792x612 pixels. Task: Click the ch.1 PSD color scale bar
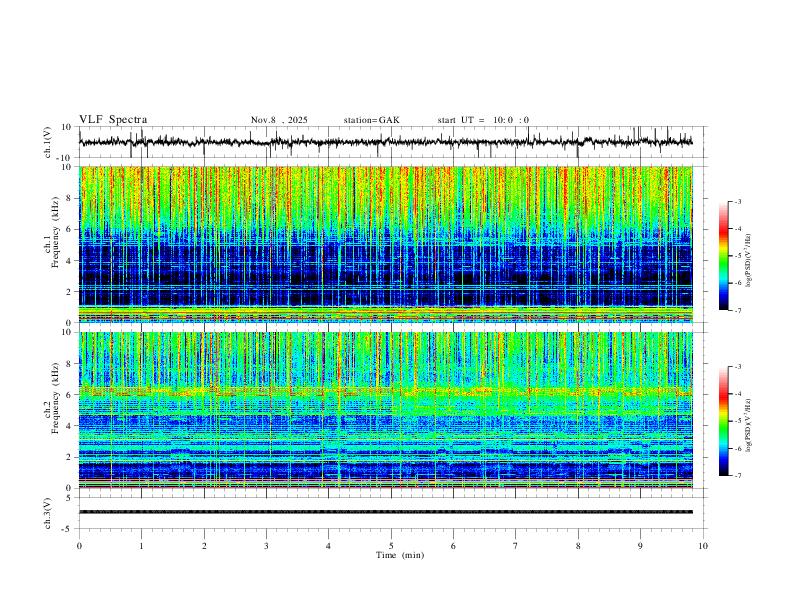(723, 256)
